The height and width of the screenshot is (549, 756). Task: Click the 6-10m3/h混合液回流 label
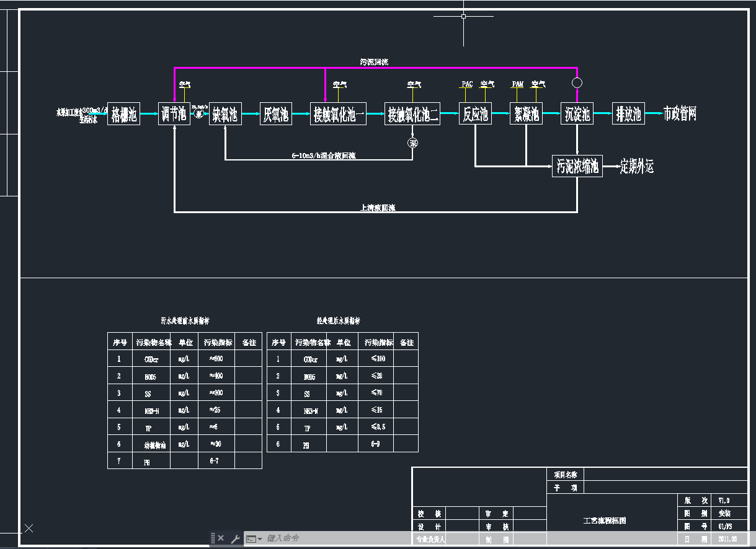pyautogui.click(x=323, y=156)
